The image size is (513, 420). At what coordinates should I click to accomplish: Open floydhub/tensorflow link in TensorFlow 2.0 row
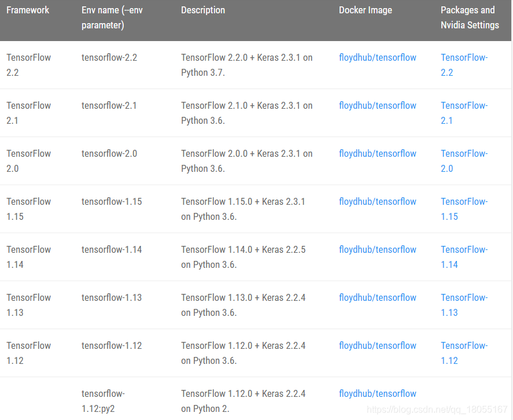(378, 154)
